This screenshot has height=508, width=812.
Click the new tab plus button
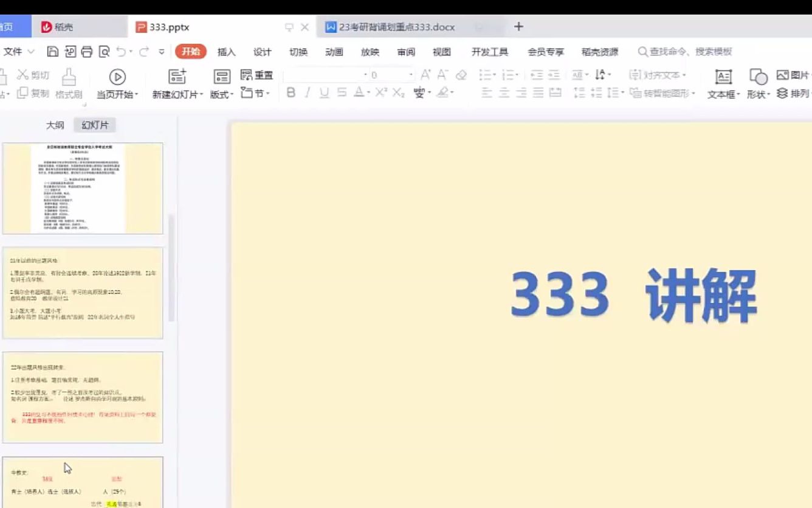coord(518,26)
